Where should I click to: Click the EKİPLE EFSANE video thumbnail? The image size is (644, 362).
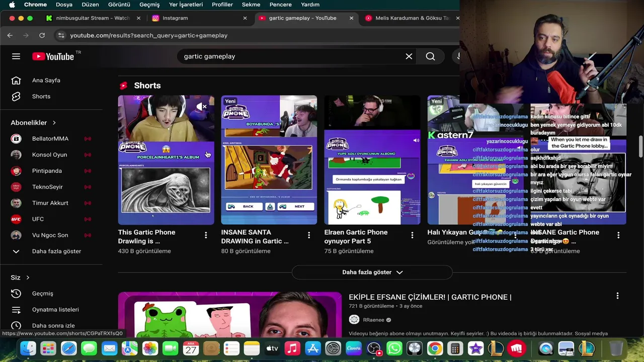(230, 315)
